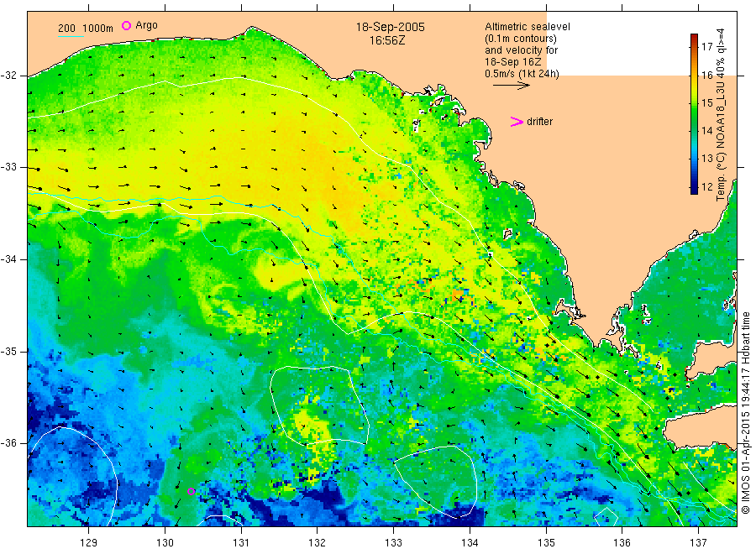The height and width of the screenshot is (554, 756).
Task: Click the longitude label 129
Action: [x=89, y=543]
